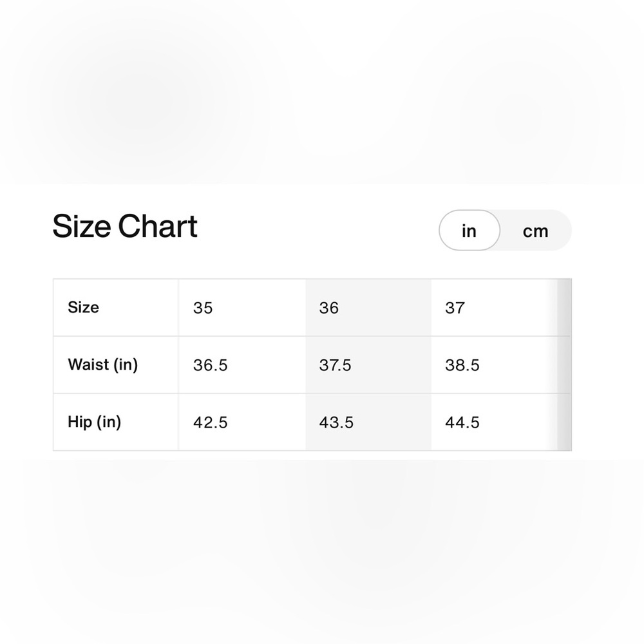
Task: Select the in unit option
Action: [469, 231]
